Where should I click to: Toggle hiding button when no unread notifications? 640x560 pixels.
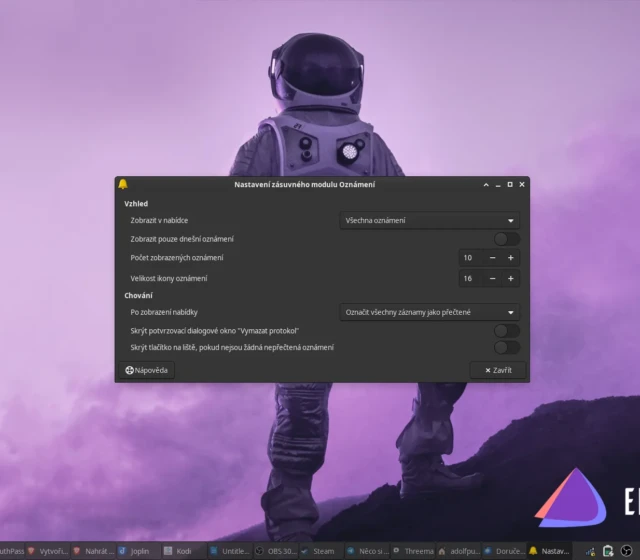(x=507, y=347)
